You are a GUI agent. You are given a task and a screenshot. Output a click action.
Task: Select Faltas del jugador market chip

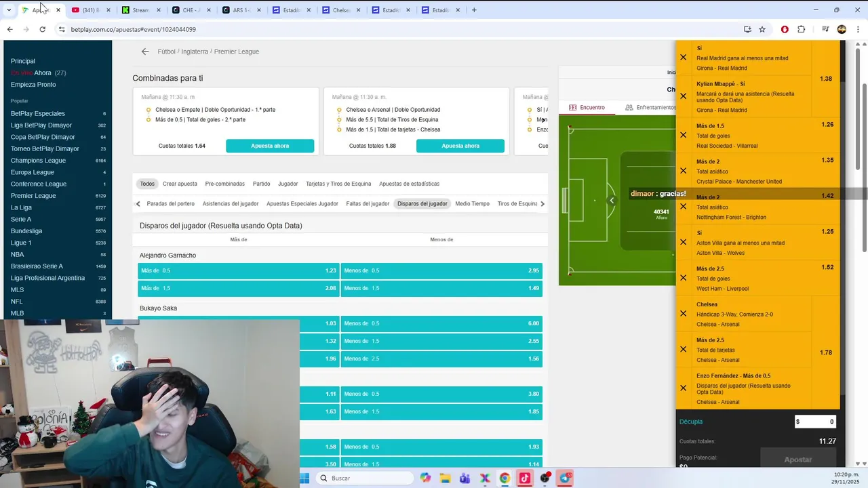click(368, 203)
